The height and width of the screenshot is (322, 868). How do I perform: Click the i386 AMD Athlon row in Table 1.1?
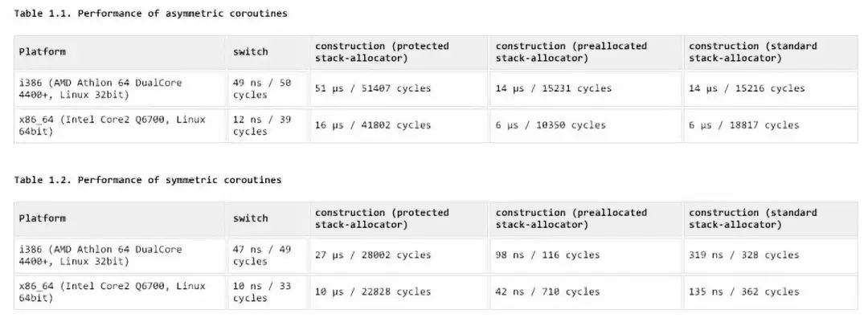(100, 88)
